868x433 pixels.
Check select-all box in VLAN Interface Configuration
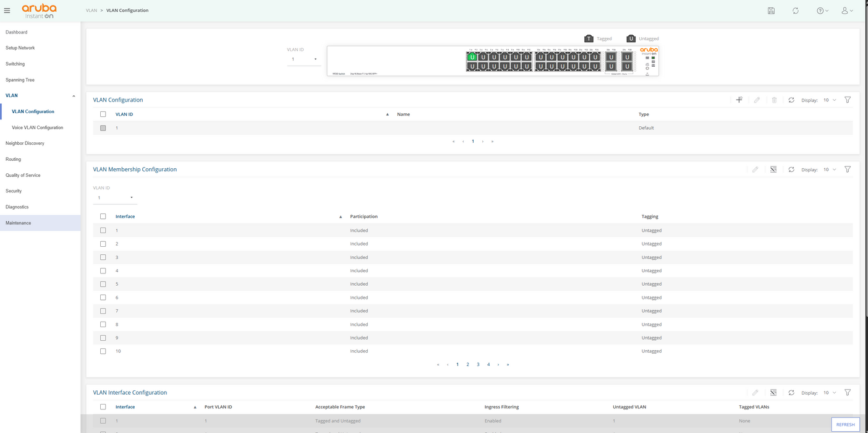pyautogui.click(x=103, y=407)
